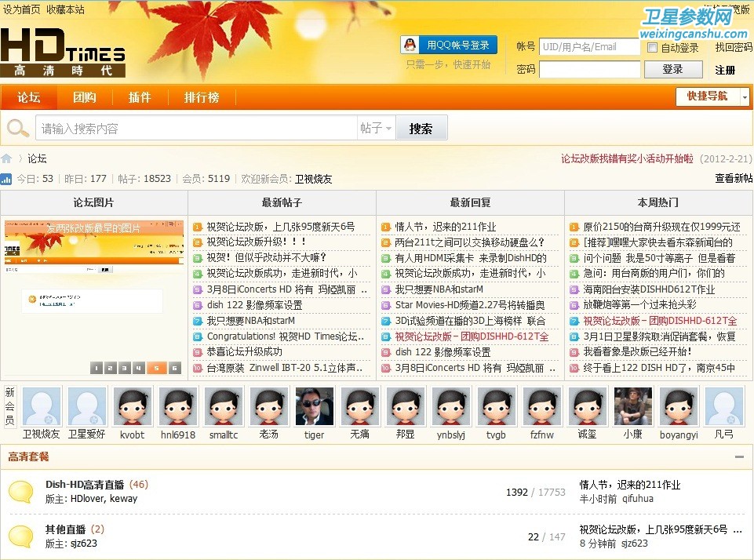This screenshot has height=560, width=754.
Task: Open tiger's member avatar
Action: click(314, 406)
